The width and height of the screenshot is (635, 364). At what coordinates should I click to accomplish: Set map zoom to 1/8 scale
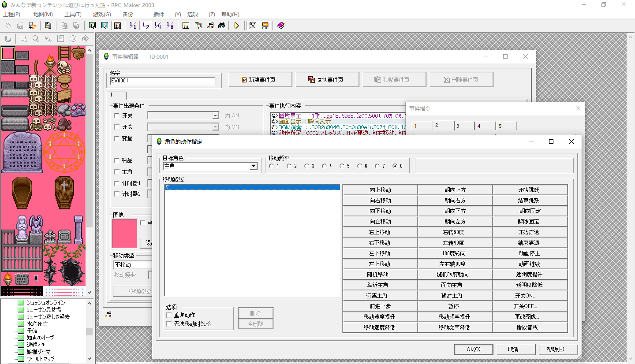(x=170, y=26)
